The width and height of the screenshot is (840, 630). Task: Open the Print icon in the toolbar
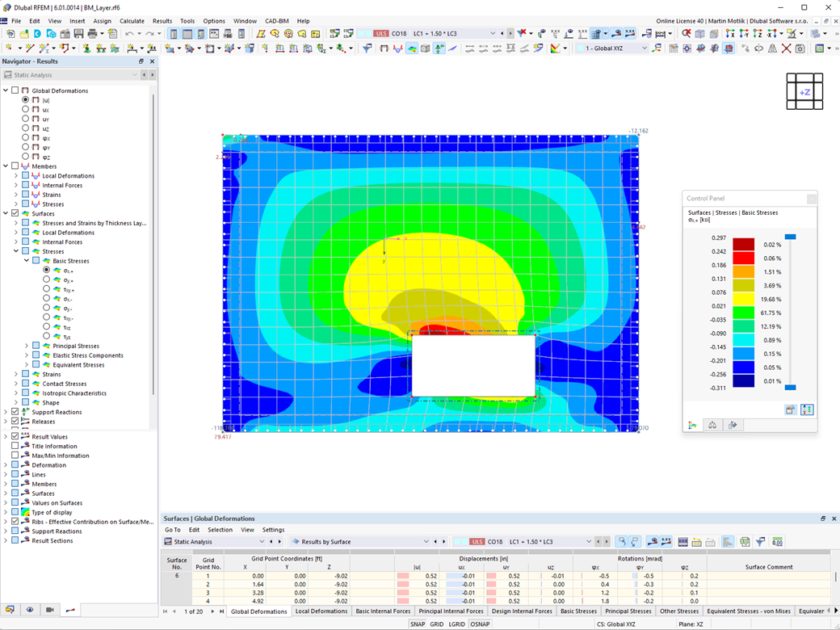click(x=88, y=33)
